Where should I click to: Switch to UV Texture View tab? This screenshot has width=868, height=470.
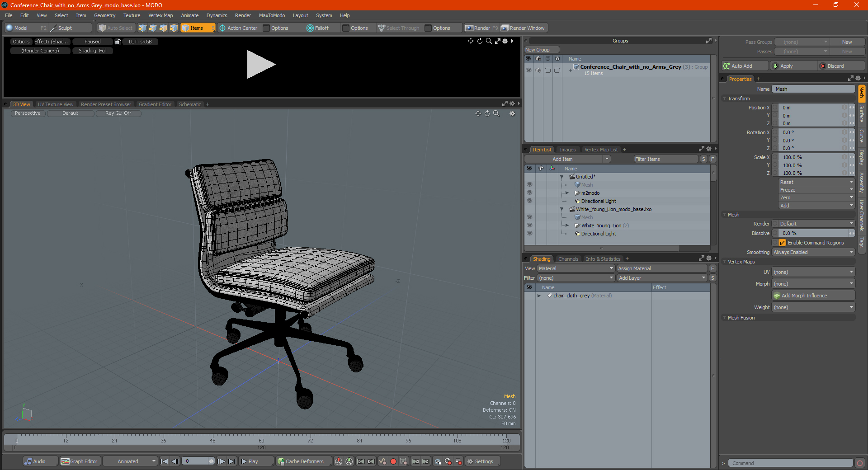[x=55, y=104]
